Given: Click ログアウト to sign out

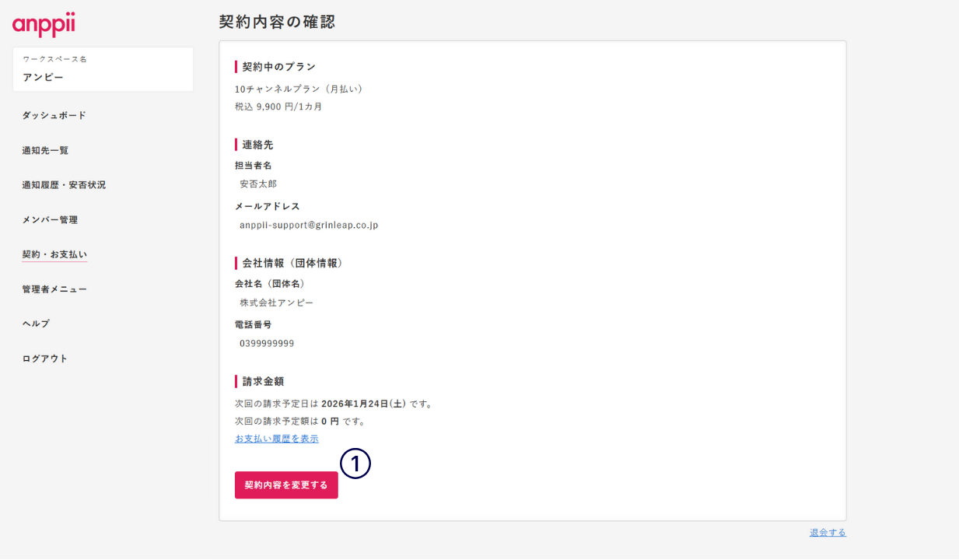Looking at the screenshot, I should pos(45,359).
